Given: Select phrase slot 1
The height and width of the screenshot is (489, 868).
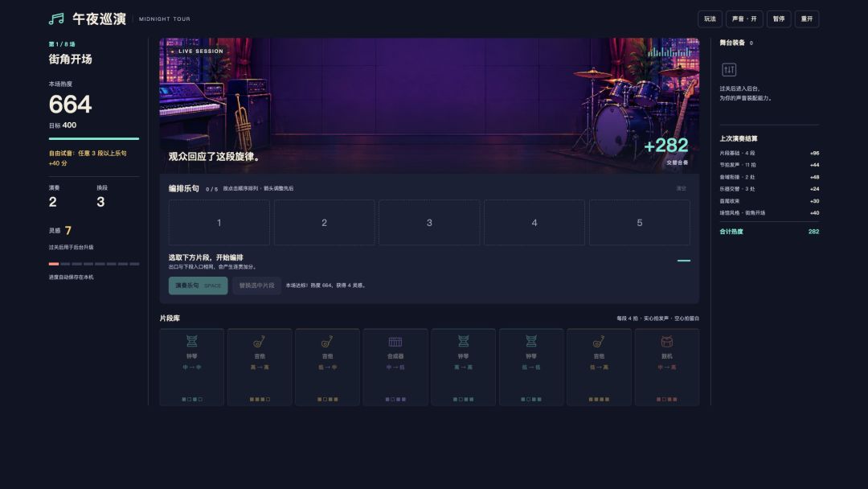Looking at the screenshot, I should 219,223.
